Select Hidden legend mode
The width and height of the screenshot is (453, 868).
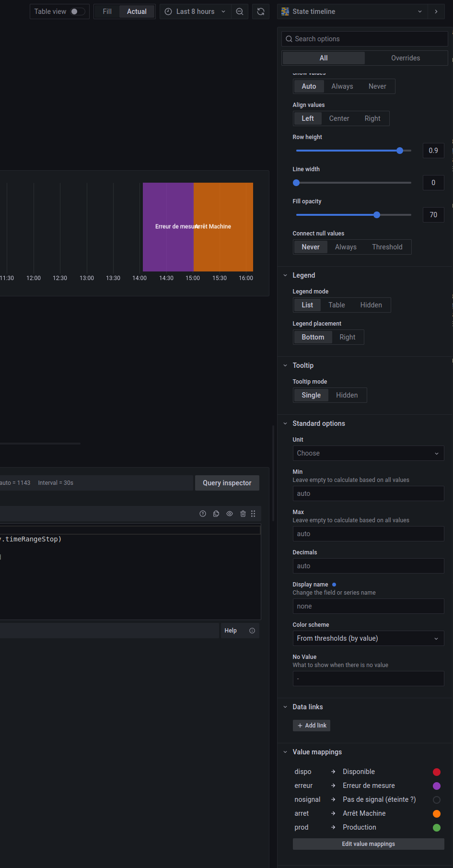click(371, 305)
